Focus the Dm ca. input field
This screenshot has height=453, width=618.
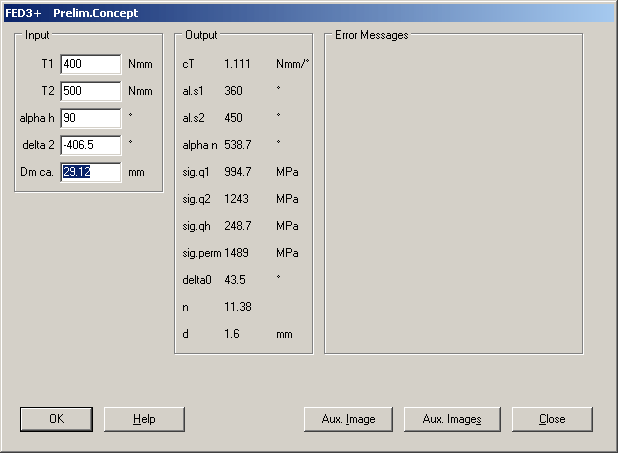(90, 172)
